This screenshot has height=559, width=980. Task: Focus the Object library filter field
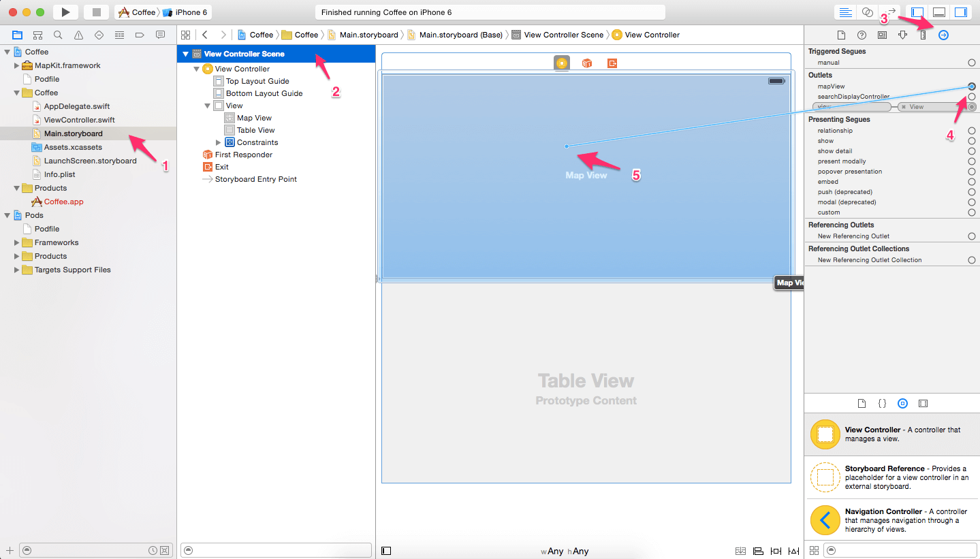900,550
